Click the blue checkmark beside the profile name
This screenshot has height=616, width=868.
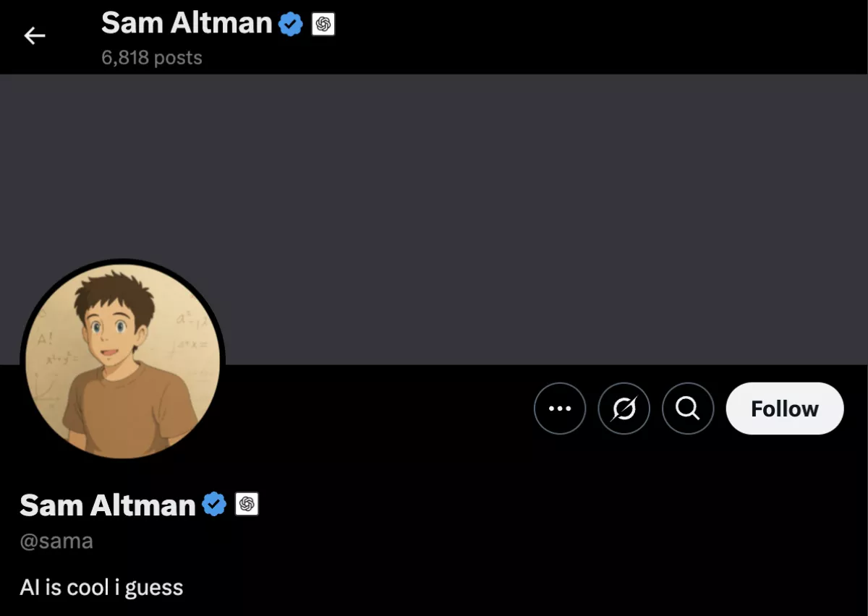(213, 504)
